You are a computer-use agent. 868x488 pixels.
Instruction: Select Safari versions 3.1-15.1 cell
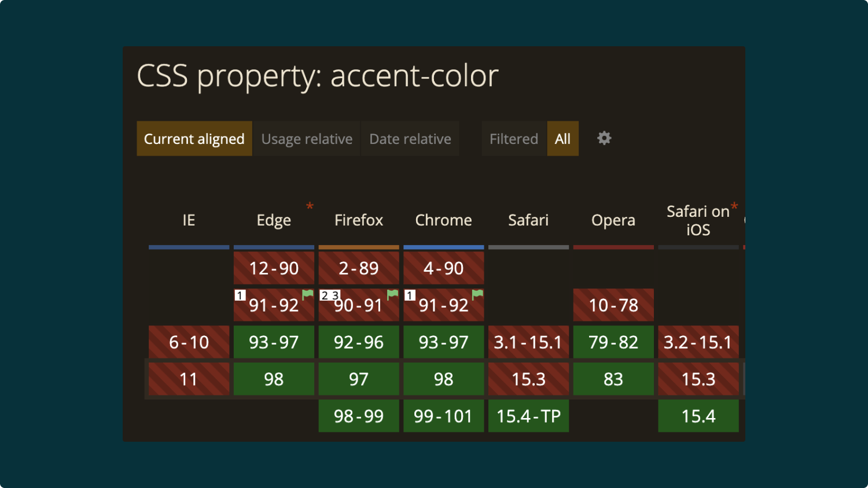click(x=528, y=342)
